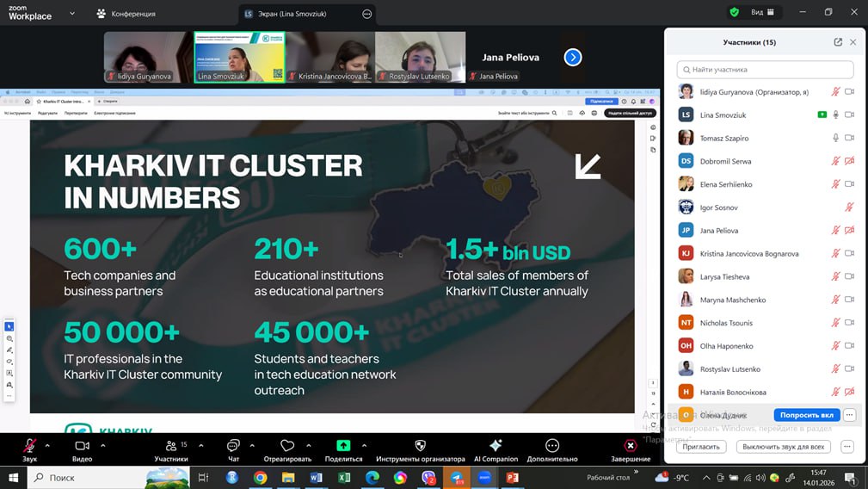Viewport: 868px width, 489px height.
Task: Toggle your video camera in the toolbar
Action: tap(82, 445)
